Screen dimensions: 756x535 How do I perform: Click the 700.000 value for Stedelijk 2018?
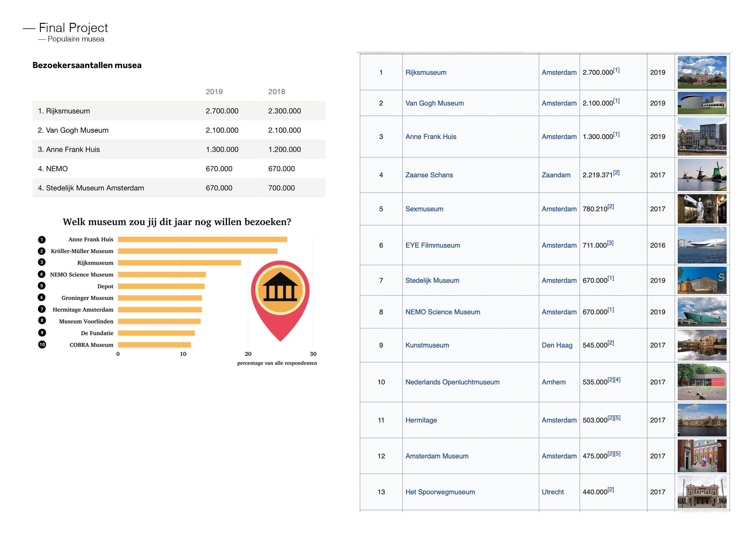click(282, 188)
